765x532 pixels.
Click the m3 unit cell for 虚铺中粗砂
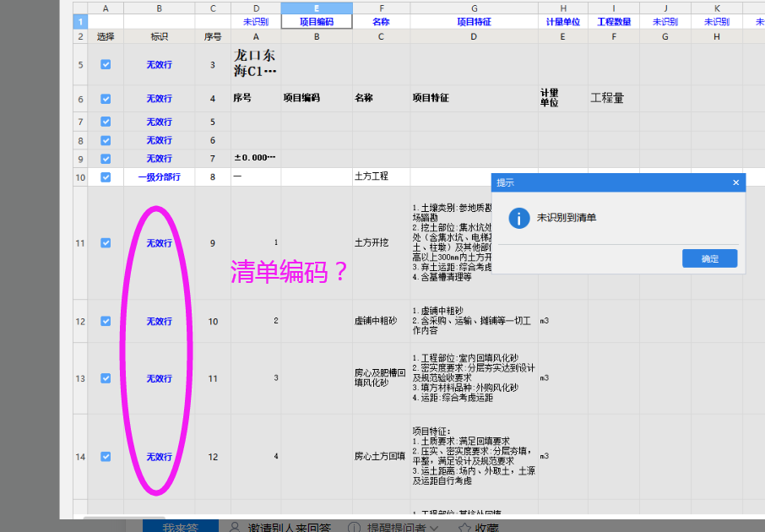563,321
